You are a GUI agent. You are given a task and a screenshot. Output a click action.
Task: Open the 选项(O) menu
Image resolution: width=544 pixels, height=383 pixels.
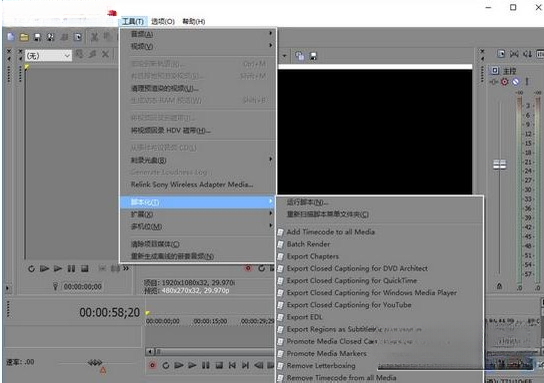163,22
